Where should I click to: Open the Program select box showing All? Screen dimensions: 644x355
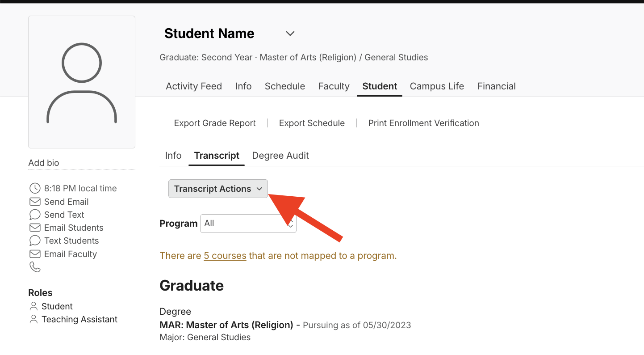[248, 224]
